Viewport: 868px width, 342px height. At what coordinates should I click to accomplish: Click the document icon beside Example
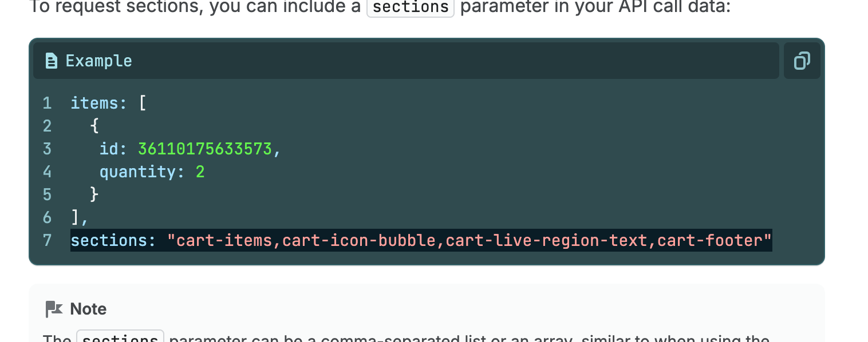(x=52, y=61)
